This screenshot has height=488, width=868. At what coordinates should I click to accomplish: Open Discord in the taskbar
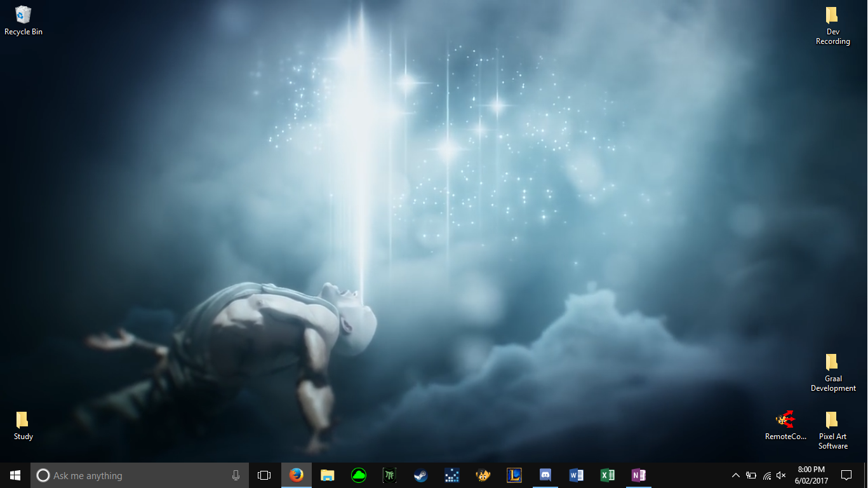[545, 475]
